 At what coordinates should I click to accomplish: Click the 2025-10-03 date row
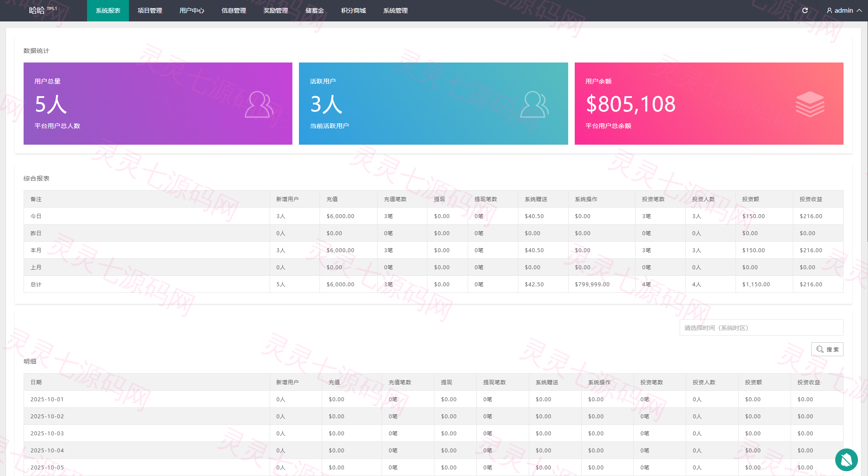(433, 433)
